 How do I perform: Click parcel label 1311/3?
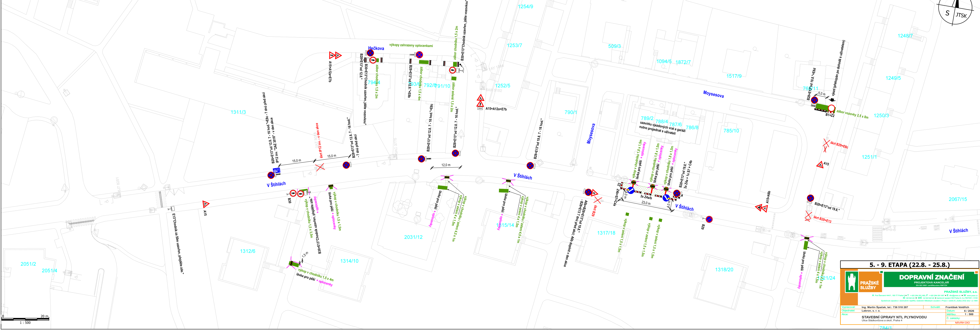coord(238,112)
